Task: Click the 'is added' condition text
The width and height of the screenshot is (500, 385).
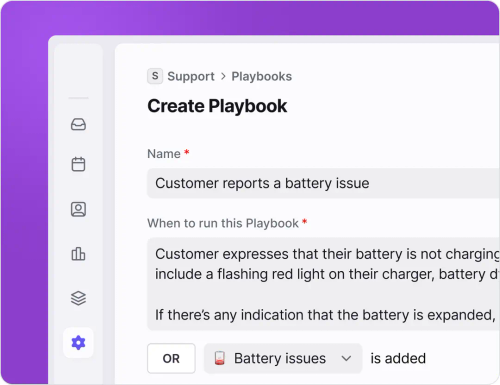Action: (398, 358)
